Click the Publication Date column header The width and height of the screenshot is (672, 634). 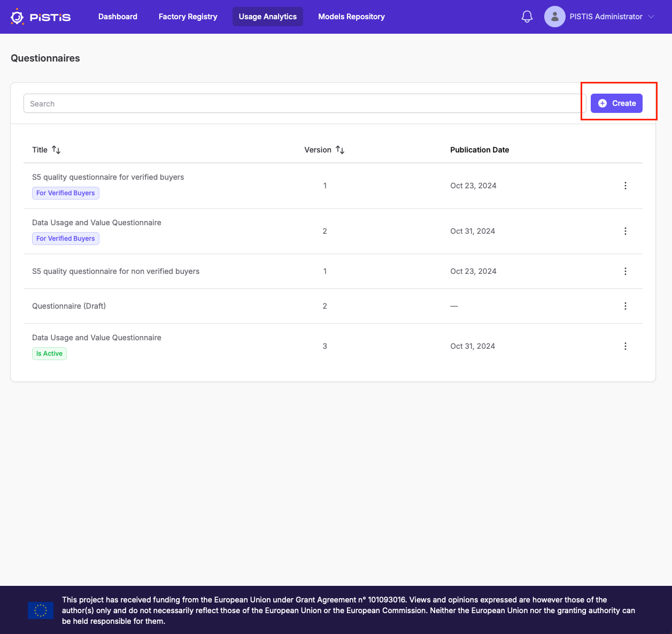480,150
